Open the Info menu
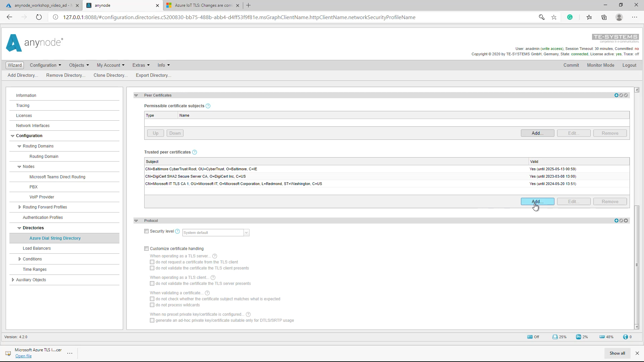The image size is (644, 362). coord(164,65)
